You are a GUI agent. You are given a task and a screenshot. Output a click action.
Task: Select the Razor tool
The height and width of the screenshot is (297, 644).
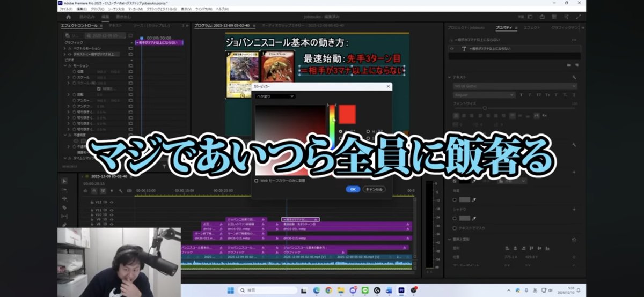point(64,207)
